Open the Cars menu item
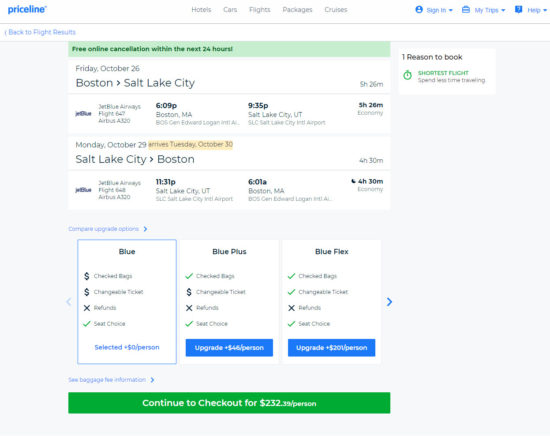 pos(230,10)
